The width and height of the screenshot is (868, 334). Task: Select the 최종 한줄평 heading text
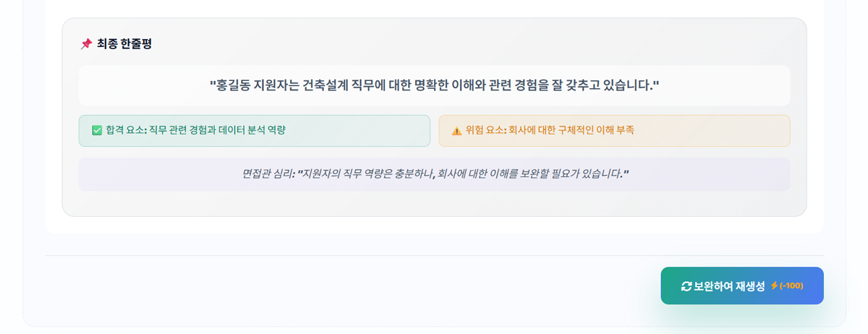(124, 44)
